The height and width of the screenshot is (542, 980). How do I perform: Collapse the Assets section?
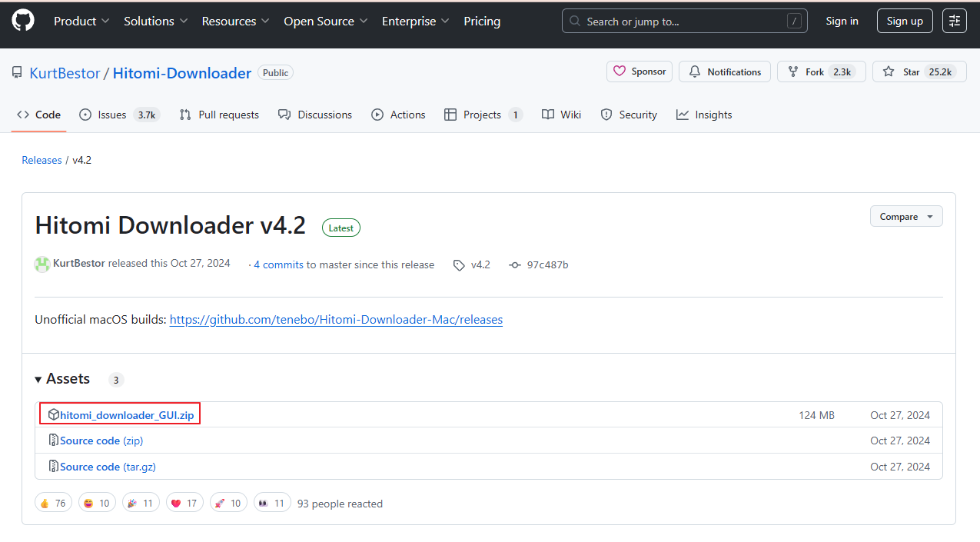62,379
